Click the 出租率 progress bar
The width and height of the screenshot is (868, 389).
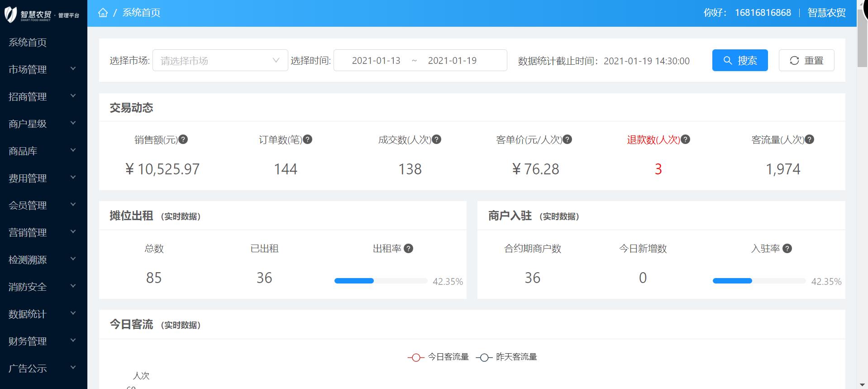(x=381, y=281)
